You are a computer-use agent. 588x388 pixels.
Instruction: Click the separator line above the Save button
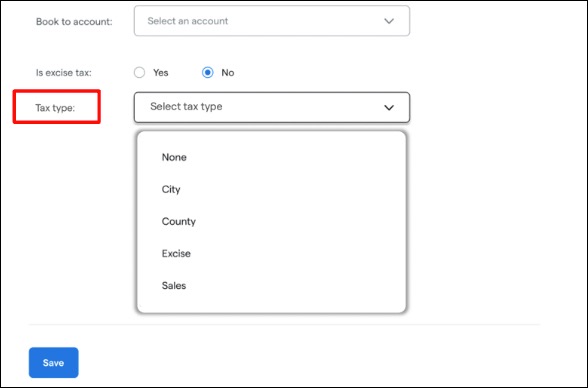[x=284, y=325]
